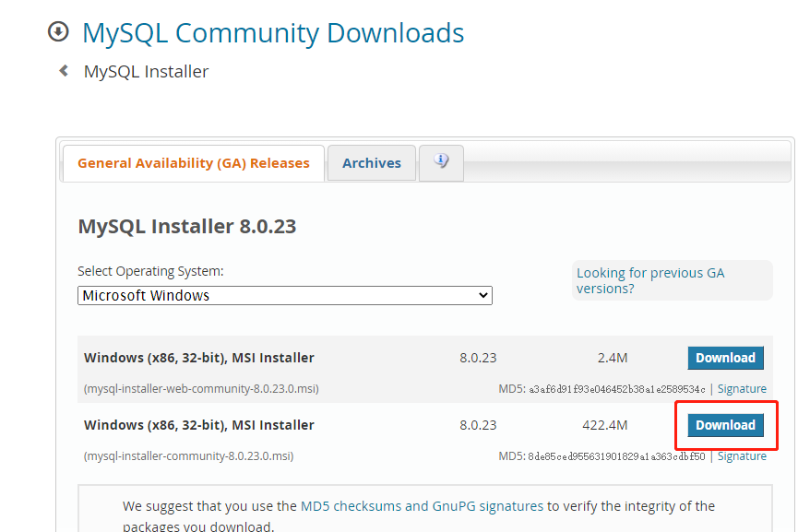Open Signature link for web-community installer
Image resolution: width=798 pixels, height=532 pixels.
[x=742, y=389]
